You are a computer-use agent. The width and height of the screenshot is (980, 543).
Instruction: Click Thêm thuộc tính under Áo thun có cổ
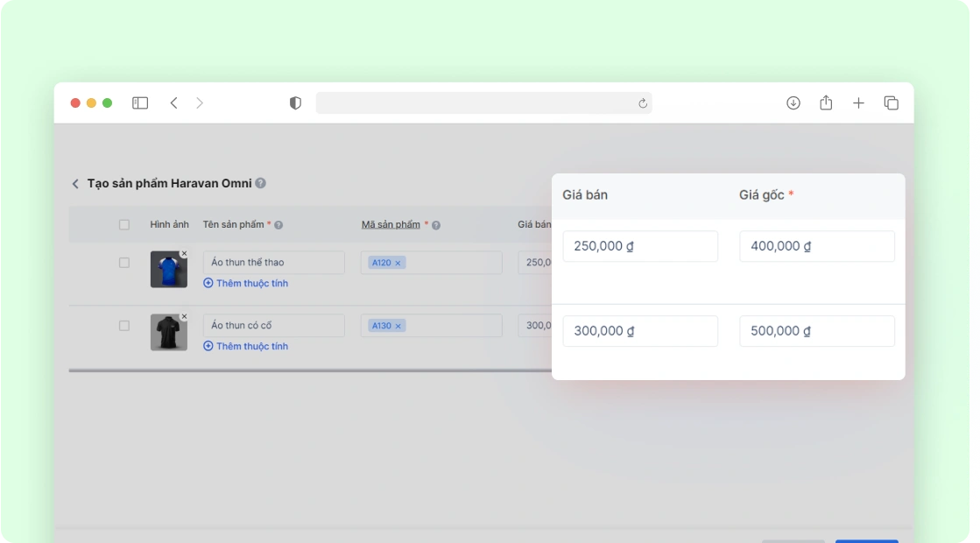(246, 347)
